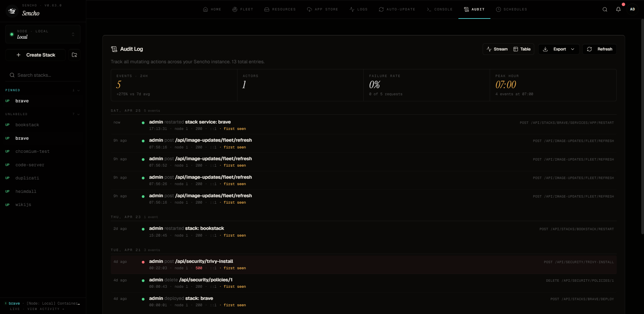Click the Sencho logo icon
Screen dimensions: 644x314
pos(12,11)
